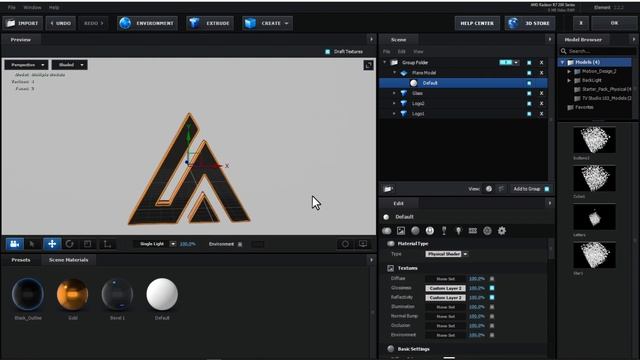Open the Window menu in the menu bar
Screen dimensions: 640x360
tap(32, 7)
